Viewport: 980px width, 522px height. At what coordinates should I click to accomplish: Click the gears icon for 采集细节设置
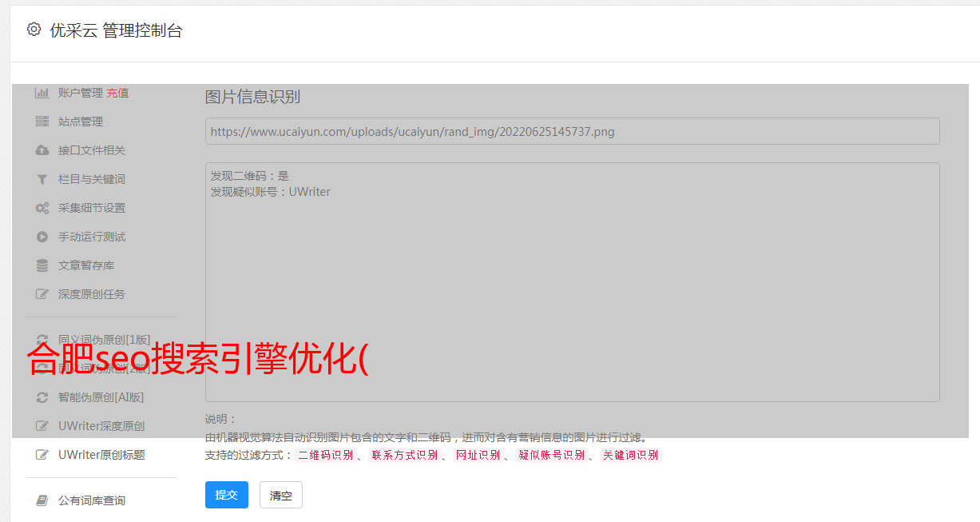(x=42, y=208)
